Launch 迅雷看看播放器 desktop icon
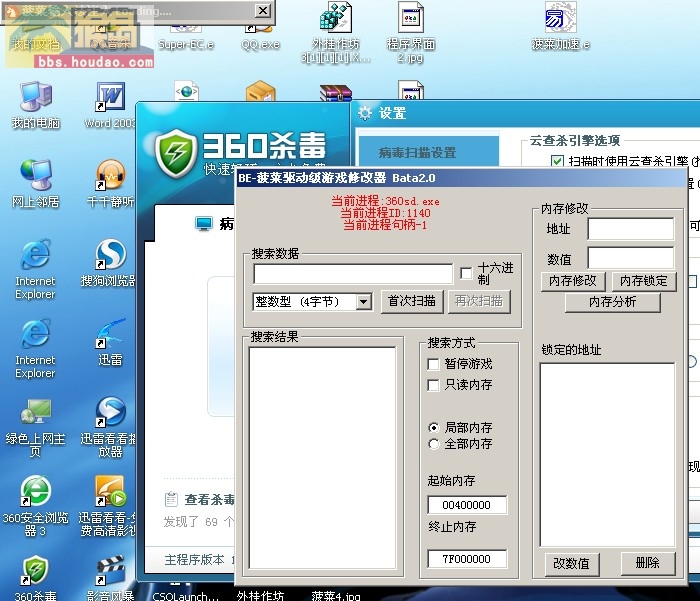Image resolution: width=700 pixels, height=601 pixels. coord(108,428)
